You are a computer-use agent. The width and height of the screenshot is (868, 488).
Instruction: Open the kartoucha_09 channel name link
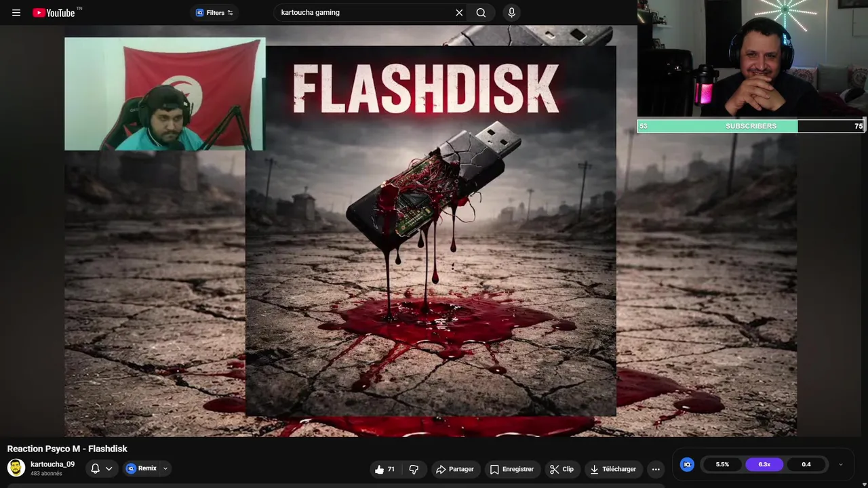52,464
